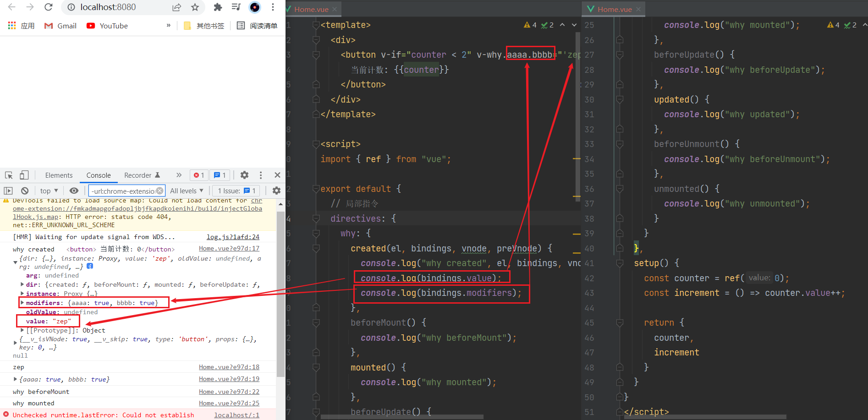Viewport: 868px width, 420px height.
Task: Reload the localhost:8080 page
Action: point(48,7)
